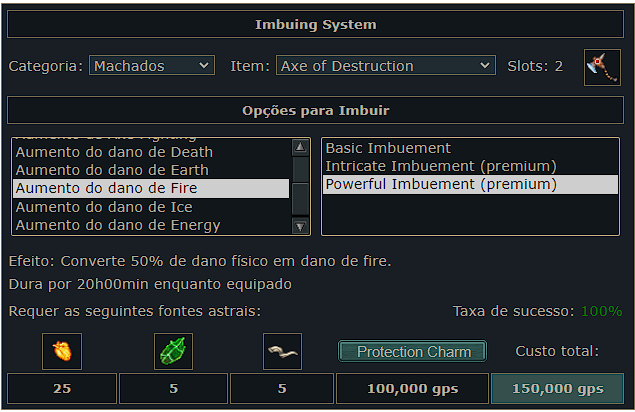The image size is (635, 412).
Task: Select Intricate Imbuement (premium) option
Action: 441,166
